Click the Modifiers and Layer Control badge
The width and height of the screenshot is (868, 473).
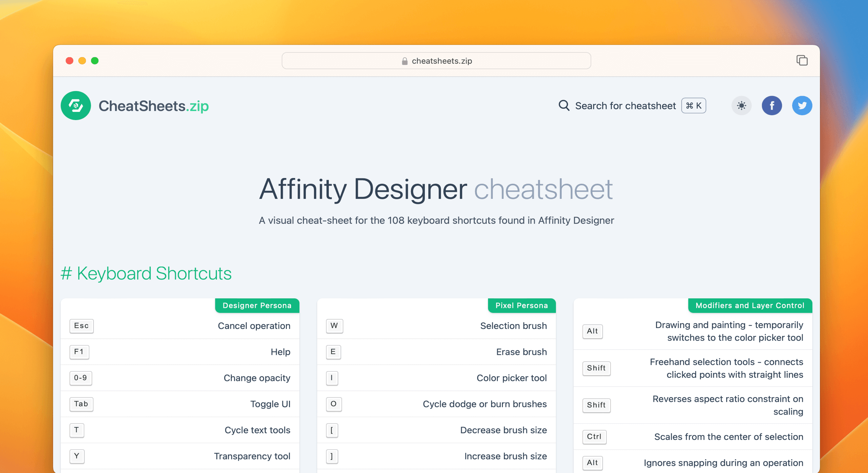(x=750, y=306)
